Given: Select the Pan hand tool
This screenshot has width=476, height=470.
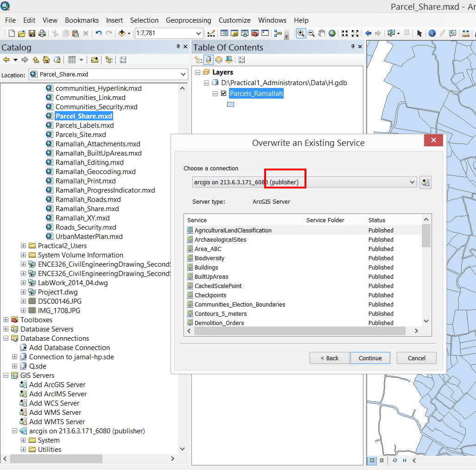Looking at the screenshot, I should point(322,33).
